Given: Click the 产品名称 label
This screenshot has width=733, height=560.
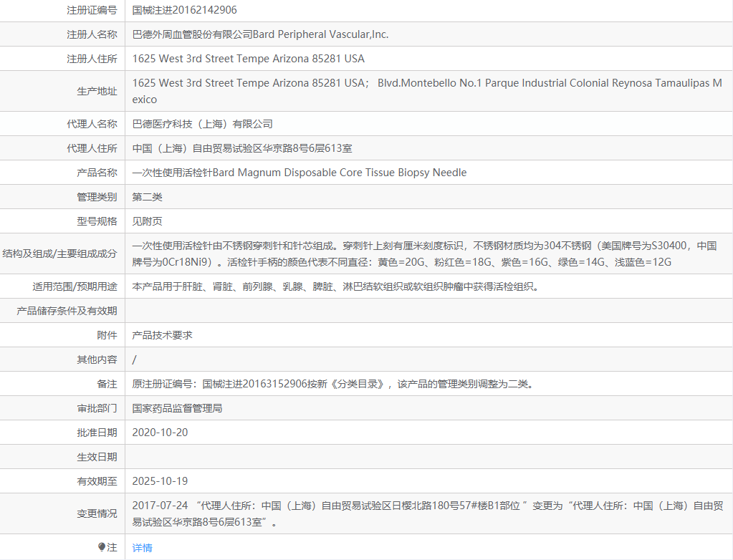Looking at the screenshot, I should click(97, 173).
